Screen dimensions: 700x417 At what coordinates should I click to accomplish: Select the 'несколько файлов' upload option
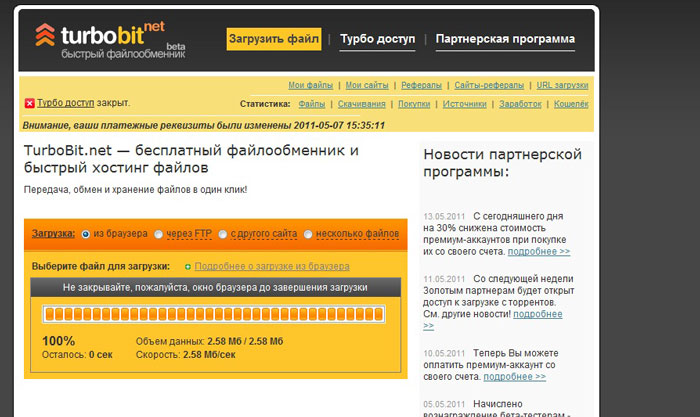coord(308,234)
